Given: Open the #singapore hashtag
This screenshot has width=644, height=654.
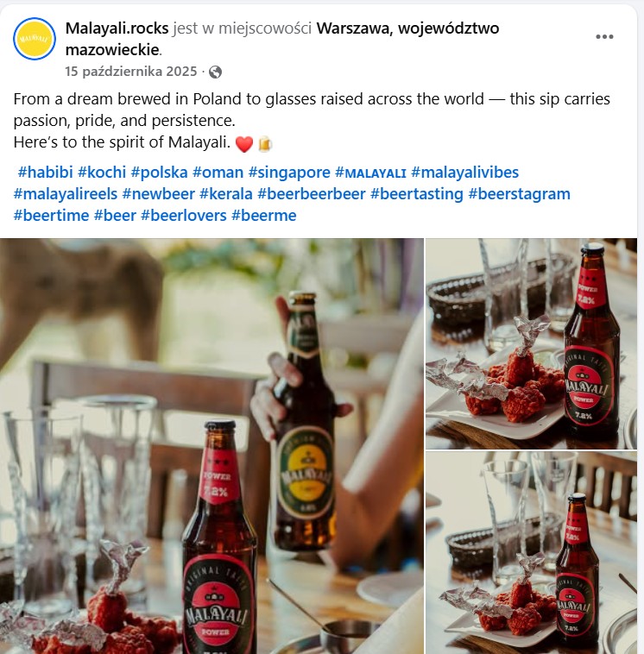Looking at the screenshot, I should [x=289, y=173].
